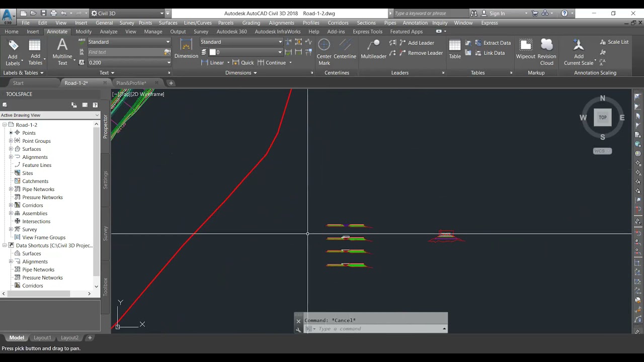Click the command line customize wrench icon
The width and height of the screenshot is (644, 362).
click(x=298, y=329)
